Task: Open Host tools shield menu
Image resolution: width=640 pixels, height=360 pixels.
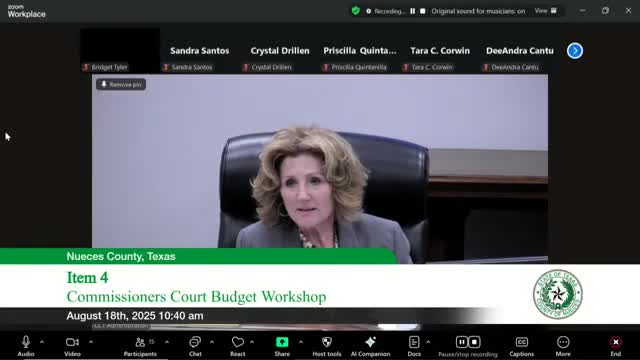Action: click(327, 346)
